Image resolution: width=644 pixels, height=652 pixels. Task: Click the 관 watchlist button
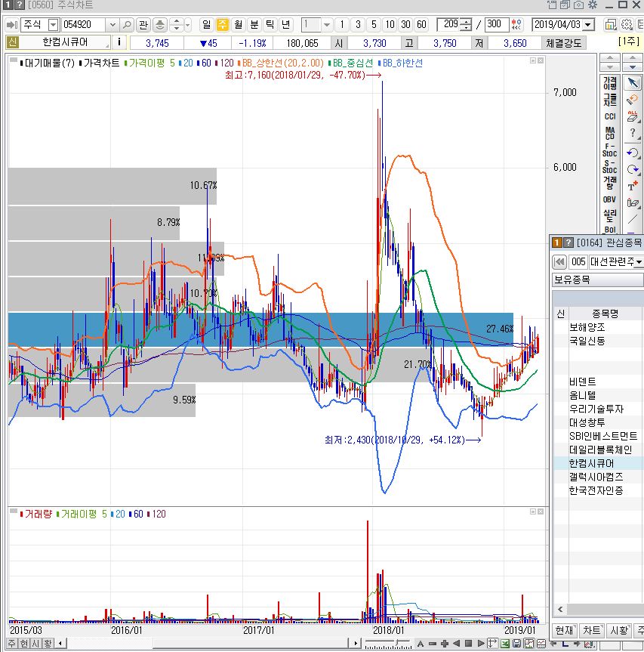[143, 25]
